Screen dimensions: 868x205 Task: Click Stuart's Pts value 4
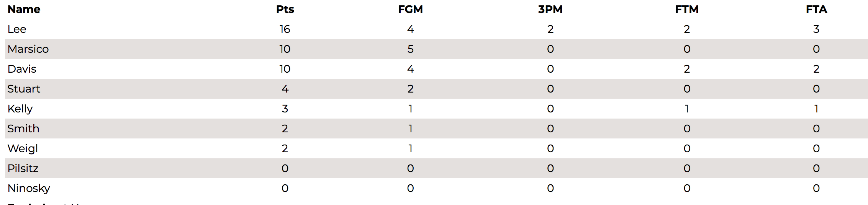point(285,89)
